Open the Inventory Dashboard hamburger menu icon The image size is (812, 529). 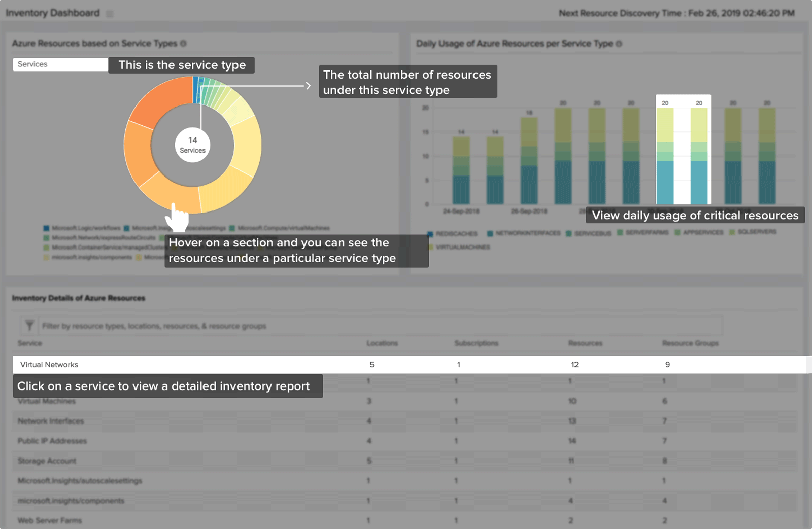[x=110, y=14]
